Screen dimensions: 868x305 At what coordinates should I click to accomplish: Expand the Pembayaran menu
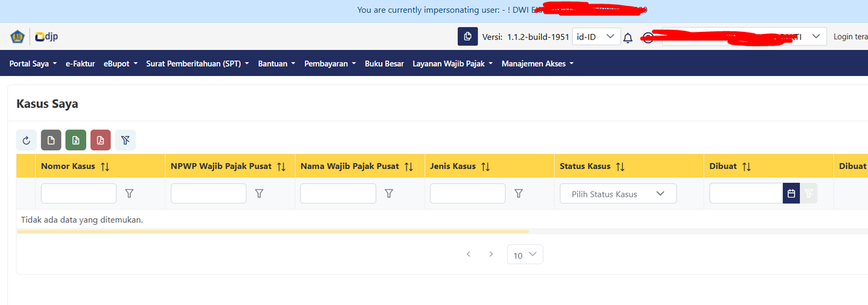click(330, 64)
